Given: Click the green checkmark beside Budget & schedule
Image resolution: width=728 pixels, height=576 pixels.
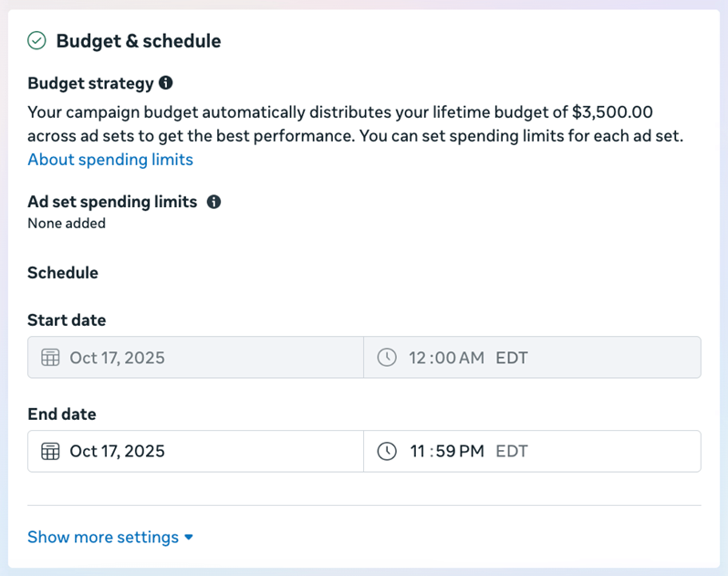Looking at the screenshot, I should (x=36, y=41).
